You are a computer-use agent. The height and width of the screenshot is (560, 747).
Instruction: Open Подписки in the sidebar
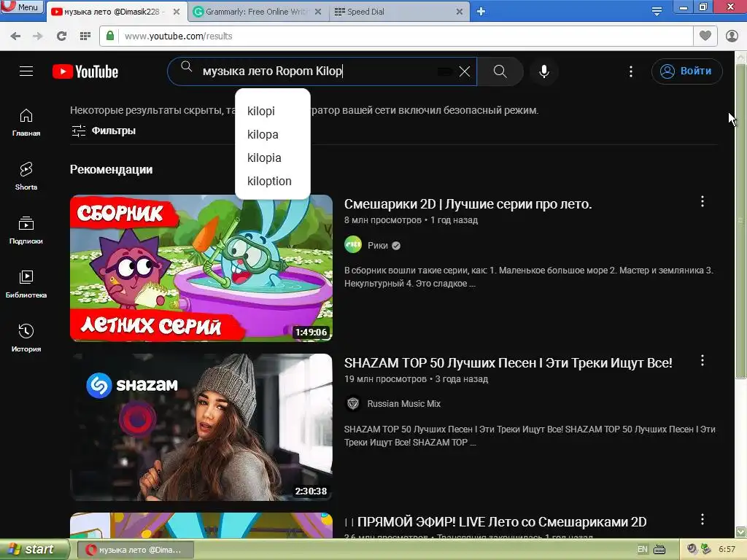26,230
